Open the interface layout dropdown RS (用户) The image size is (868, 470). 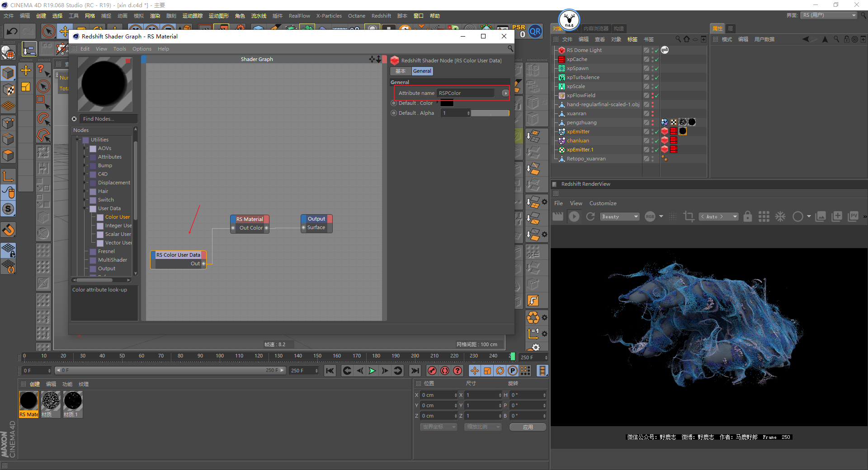pyautogui.click(x=829, y=15)
